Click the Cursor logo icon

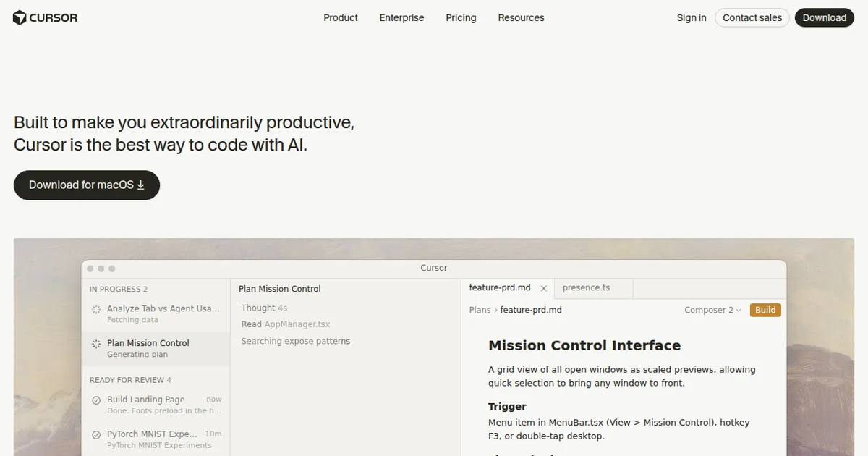tap(20, 18)
